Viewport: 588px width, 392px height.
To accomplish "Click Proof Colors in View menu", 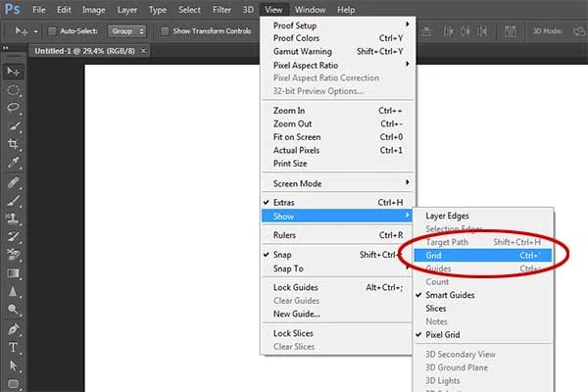I will 337,38.
